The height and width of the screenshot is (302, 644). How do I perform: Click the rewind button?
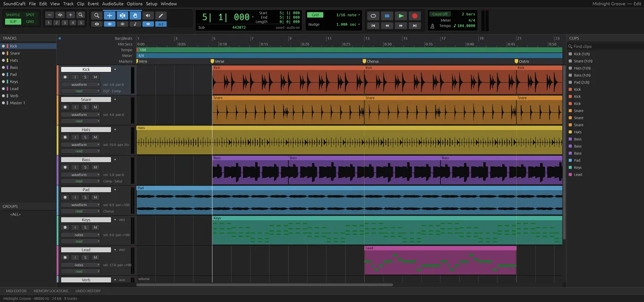[387, 26]
